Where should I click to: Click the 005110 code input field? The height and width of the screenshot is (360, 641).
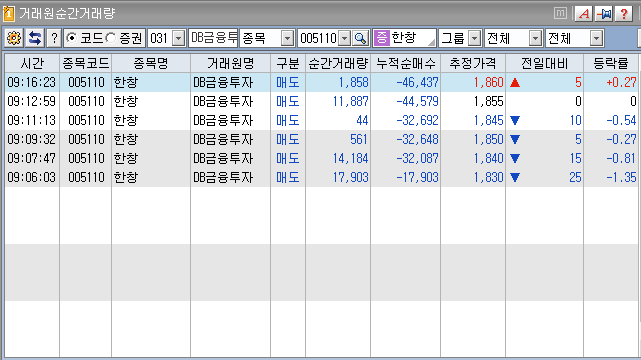point(318,38)
